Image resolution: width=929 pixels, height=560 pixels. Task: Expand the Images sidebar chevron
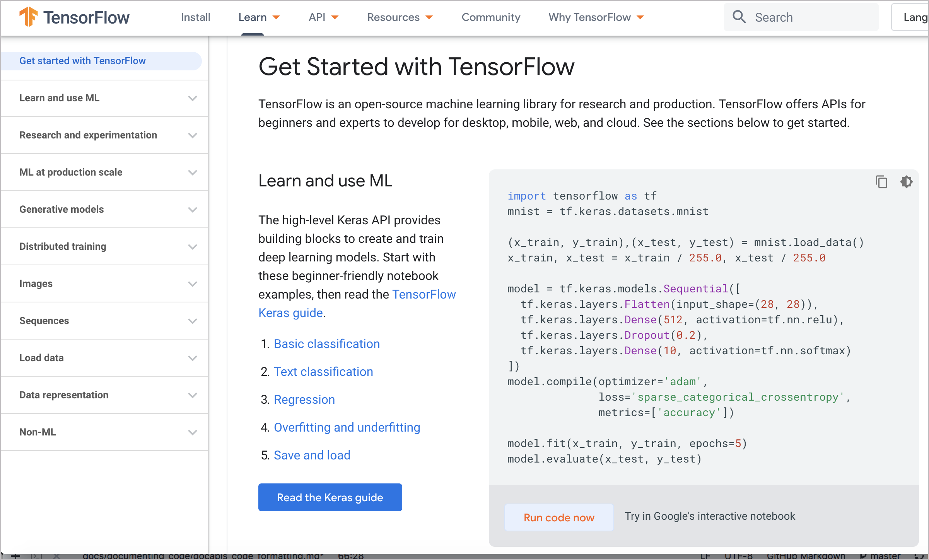[x=192, y=283]
